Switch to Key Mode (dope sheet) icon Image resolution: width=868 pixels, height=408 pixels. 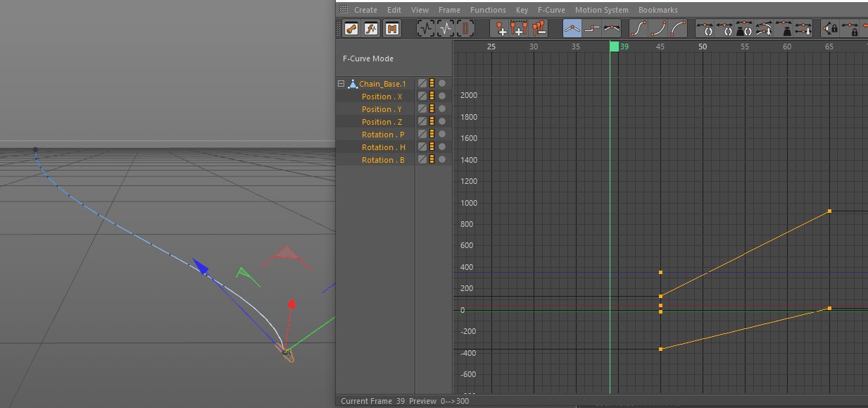pyautogui.click(x=351, y=29)
